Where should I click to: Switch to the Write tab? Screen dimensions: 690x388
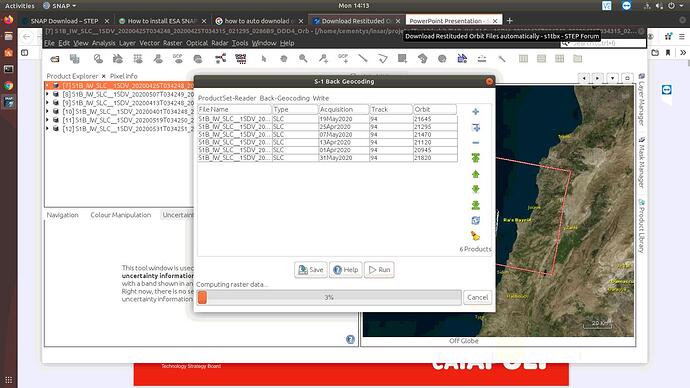click(321, 98)
